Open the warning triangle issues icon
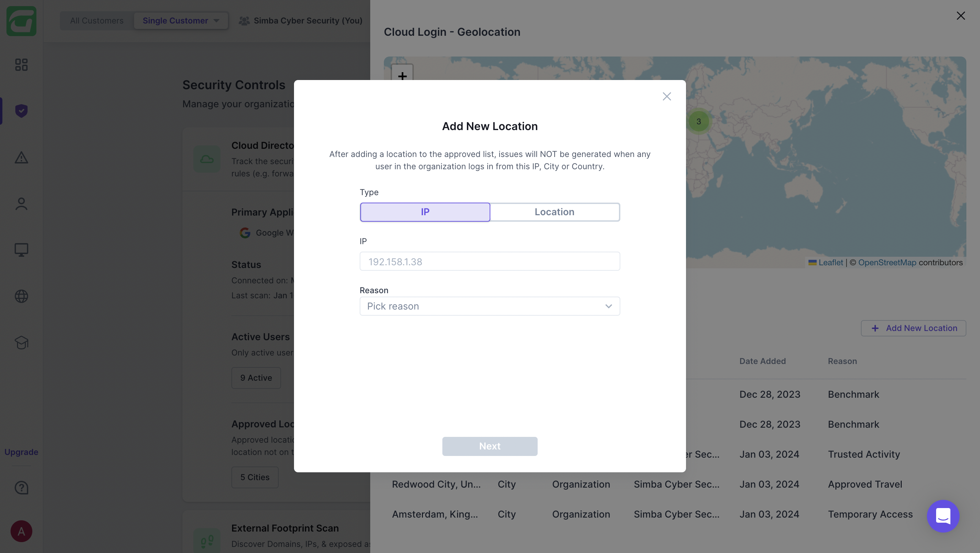Image resolution: width=980 pixels, height=553 pixels. 21,158
